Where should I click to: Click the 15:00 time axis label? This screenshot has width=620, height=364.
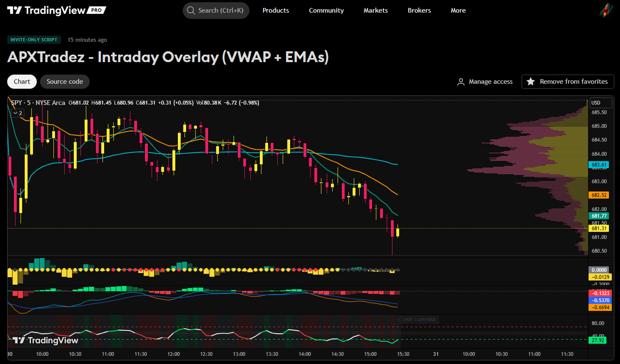coord(370,354)
